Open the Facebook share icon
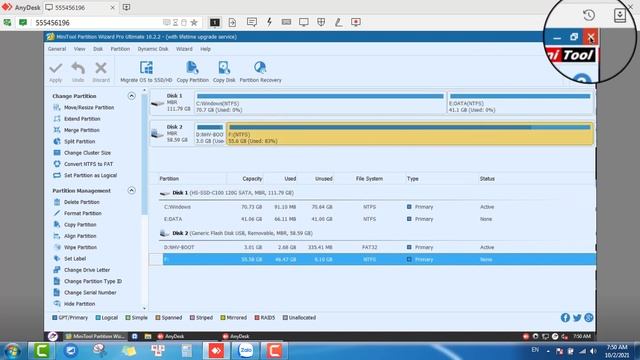Image resolution: width=640 pixels, height=360 pixels. click(x=565, y=318)
